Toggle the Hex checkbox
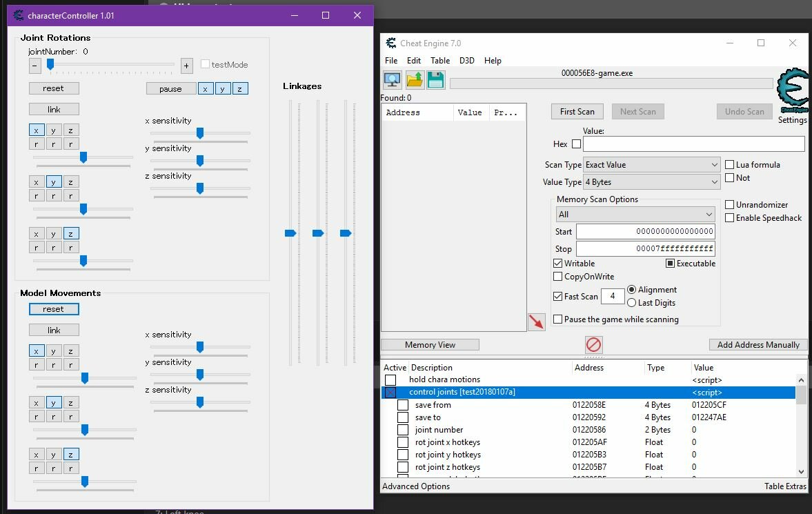The image size is (812, 514). tap(576, 144)
